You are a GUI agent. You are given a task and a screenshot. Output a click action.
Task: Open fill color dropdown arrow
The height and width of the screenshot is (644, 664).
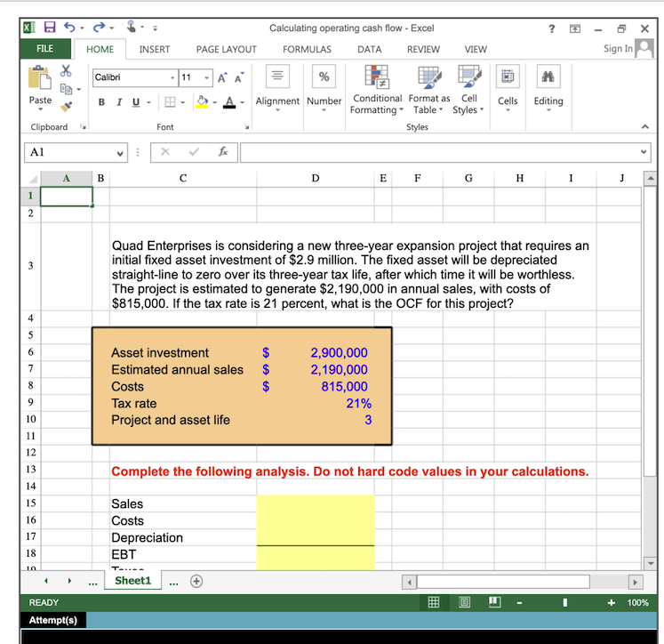(215, 102)
